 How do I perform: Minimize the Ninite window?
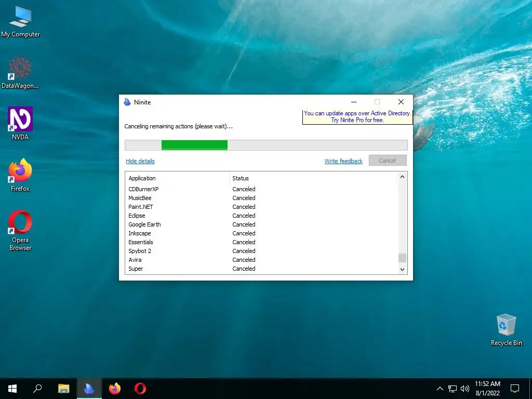[x=353, y=102]
